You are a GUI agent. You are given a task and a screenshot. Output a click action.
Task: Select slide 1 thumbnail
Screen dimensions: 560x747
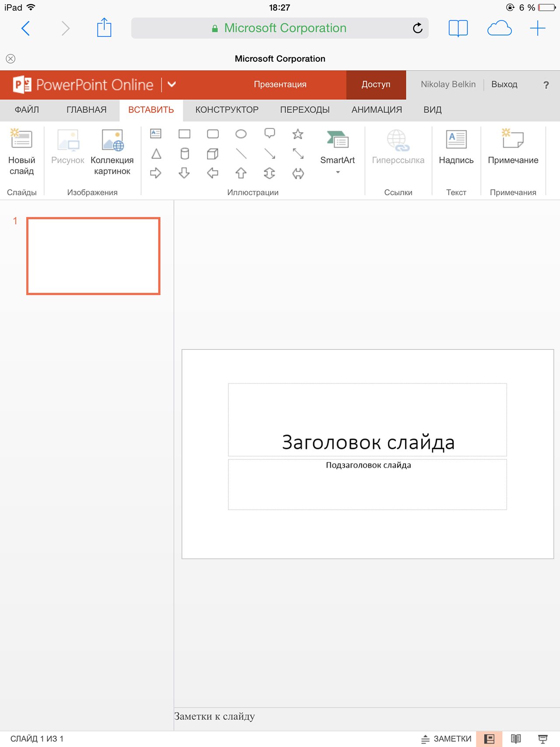point(93,256)
